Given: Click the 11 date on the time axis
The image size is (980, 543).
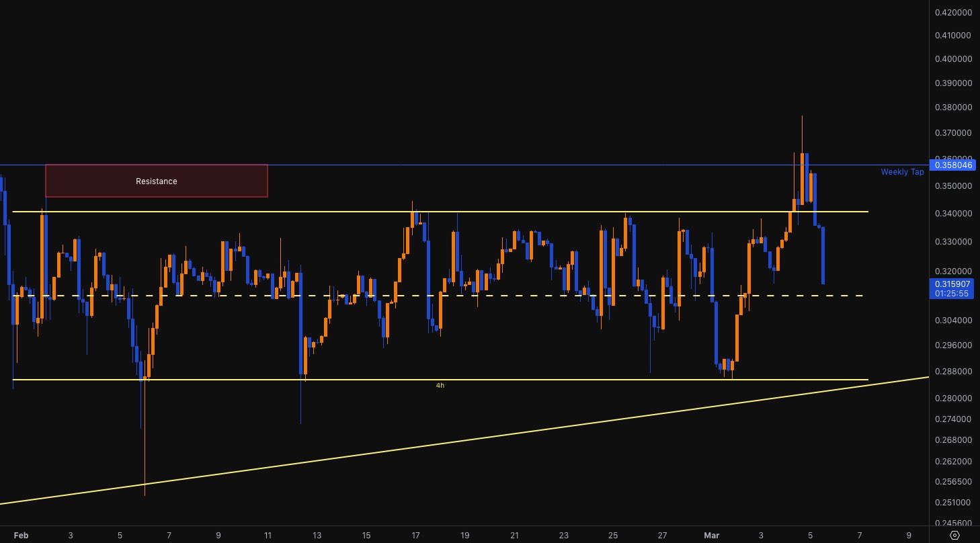Looking at the screenshot, I should pyautogui.click(x=268, y=536).
